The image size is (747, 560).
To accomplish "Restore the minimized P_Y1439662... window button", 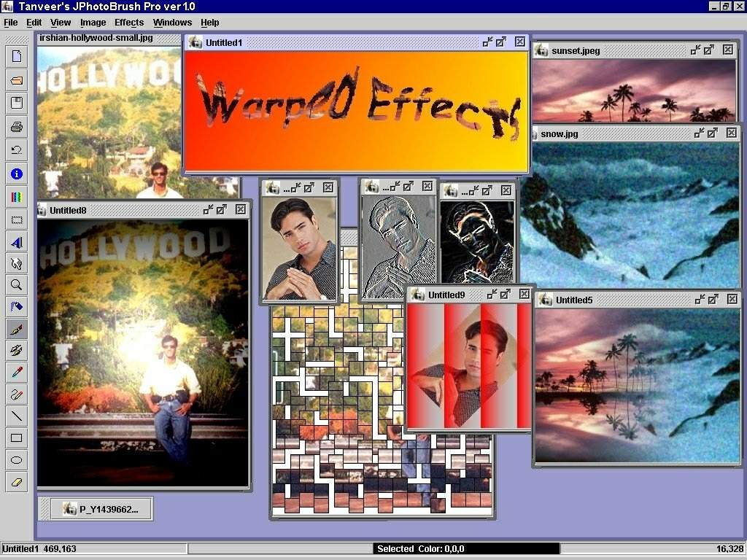I will tap(101, 509).
